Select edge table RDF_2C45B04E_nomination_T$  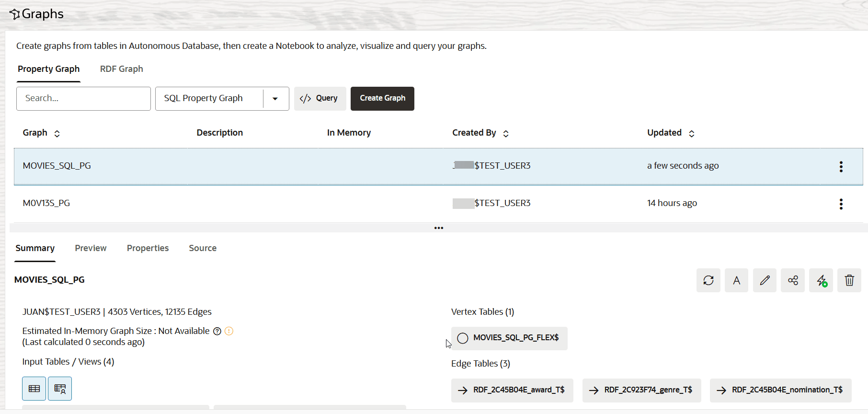click(781, 390)
